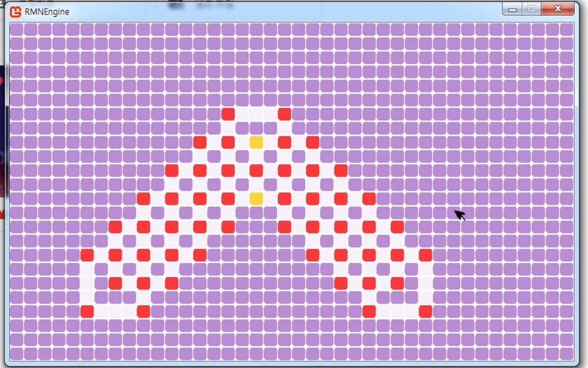Minimize the RMNEngine window
Screen dimensions: 588x368
[512, 9]
